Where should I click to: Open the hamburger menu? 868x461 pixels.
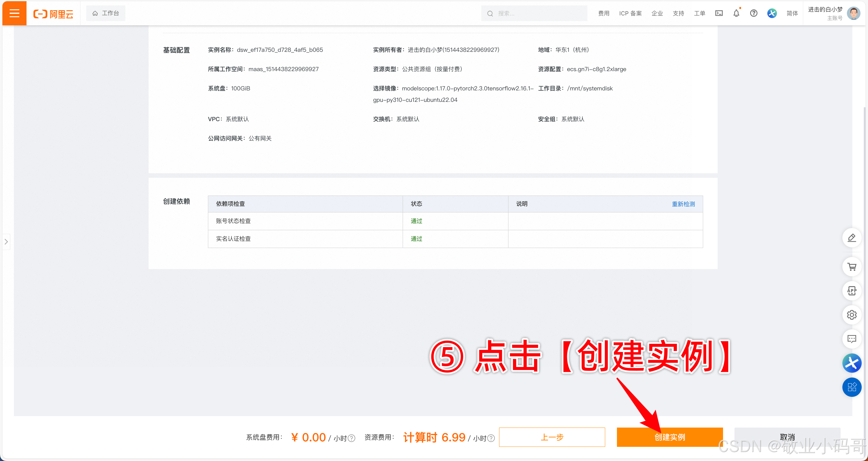click(14, 13)
